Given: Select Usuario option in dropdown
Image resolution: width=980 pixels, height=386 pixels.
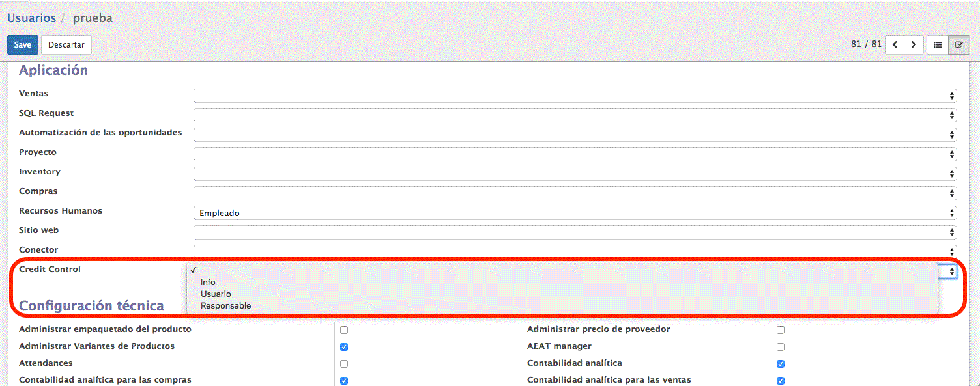Looking at the screenshot, I should click(x=216, y=294).
